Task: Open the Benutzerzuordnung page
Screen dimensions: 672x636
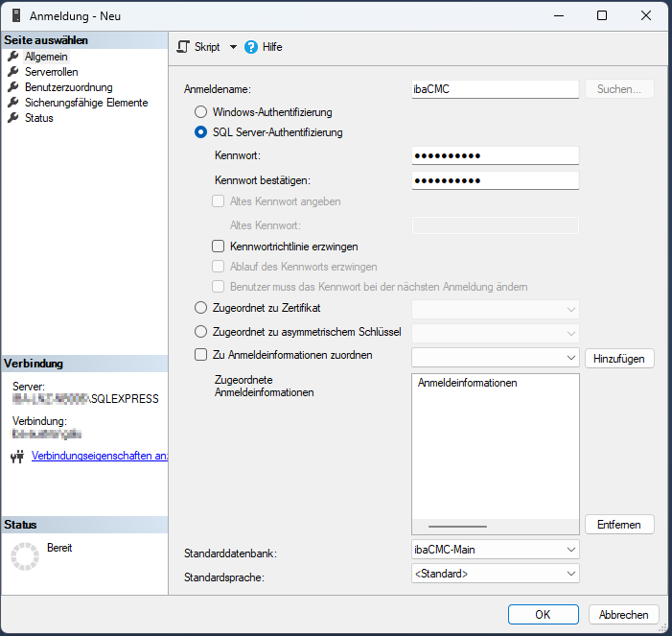Action: [68, 87]
